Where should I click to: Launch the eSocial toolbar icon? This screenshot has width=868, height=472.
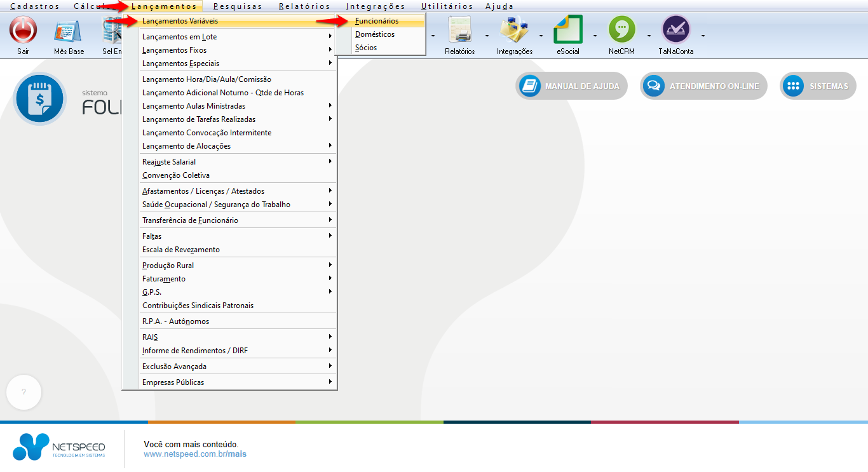[567, 30]
